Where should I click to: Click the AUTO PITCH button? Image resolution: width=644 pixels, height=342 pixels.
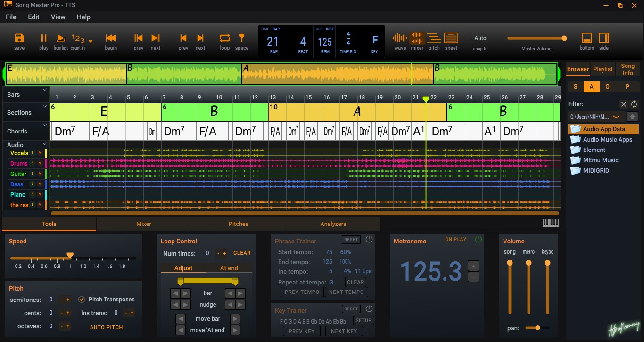coord(107,327)
